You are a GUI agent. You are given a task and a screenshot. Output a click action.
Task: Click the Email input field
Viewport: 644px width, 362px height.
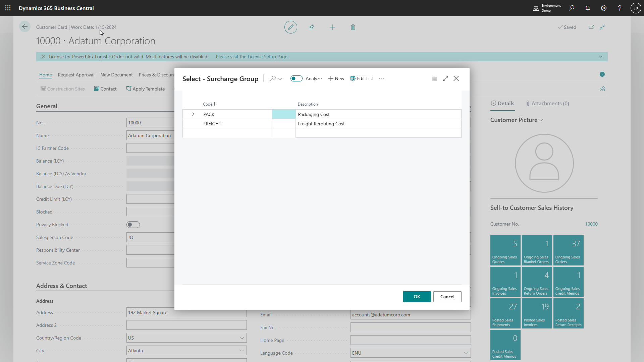[411, 315]
